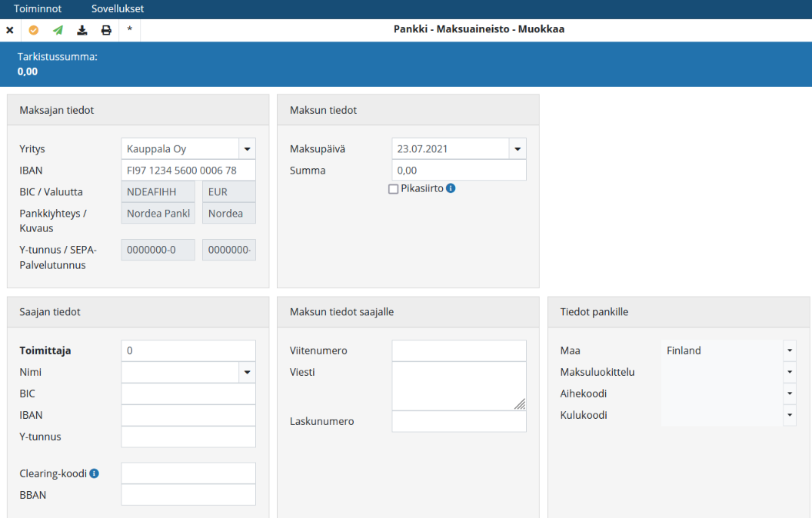Image resolution: width=812 pixels, height=518 pixels.
Task: Expand the Maa country dropdown
Action: [790, 350]
